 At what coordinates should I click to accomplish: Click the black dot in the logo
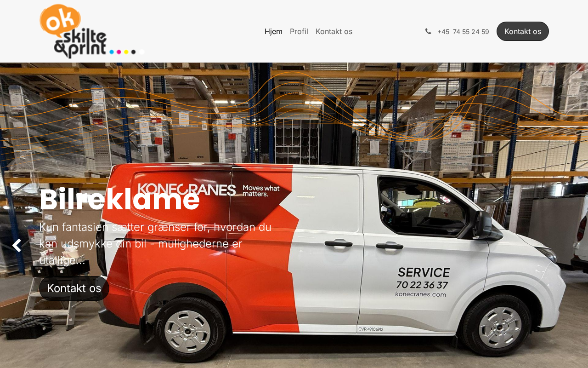133,52
